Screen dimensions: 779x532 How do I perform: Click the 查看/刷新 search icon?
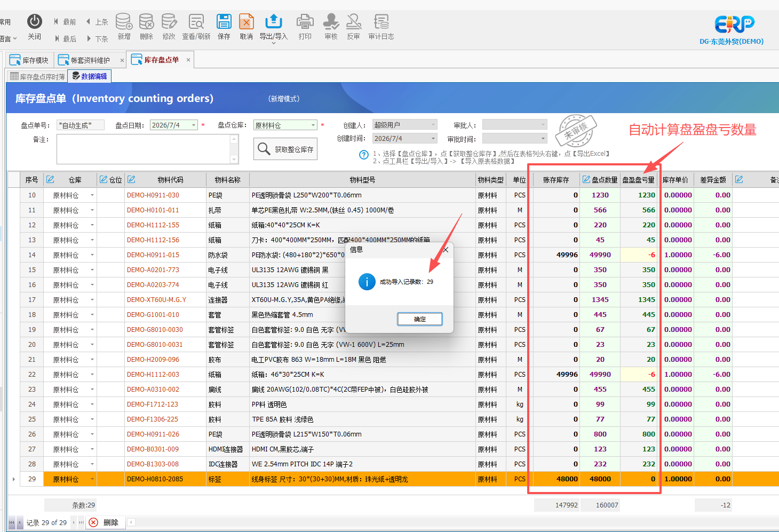point(196,21)
